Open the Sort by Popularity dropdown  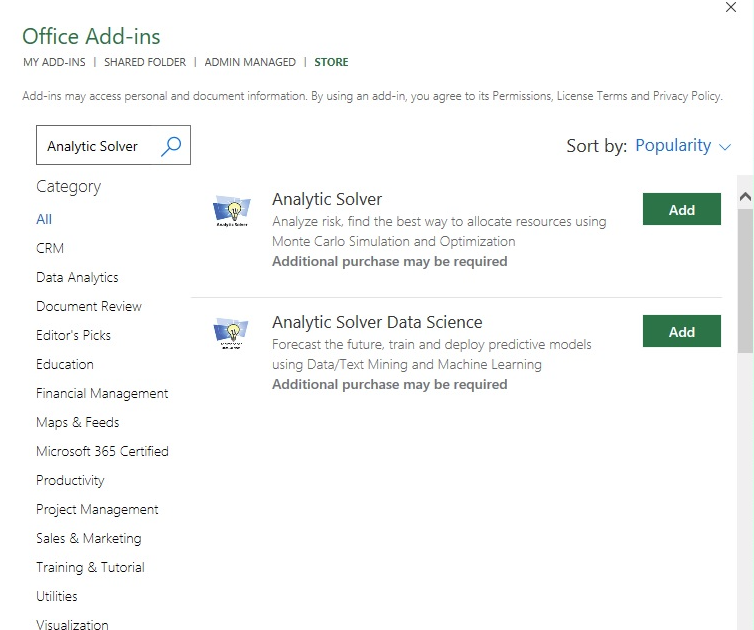click(x=683, y=146)
